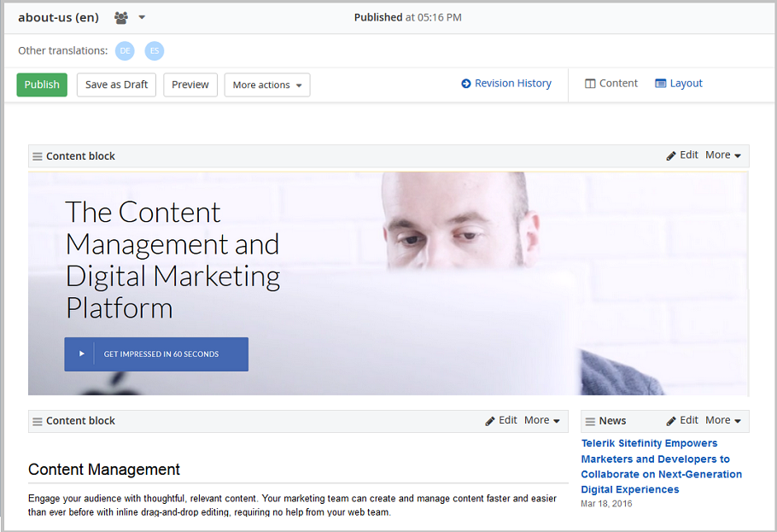Viewport: 777px width, 532px height.
Task: Click Save as Draft
Action: [x=116, y=85]
